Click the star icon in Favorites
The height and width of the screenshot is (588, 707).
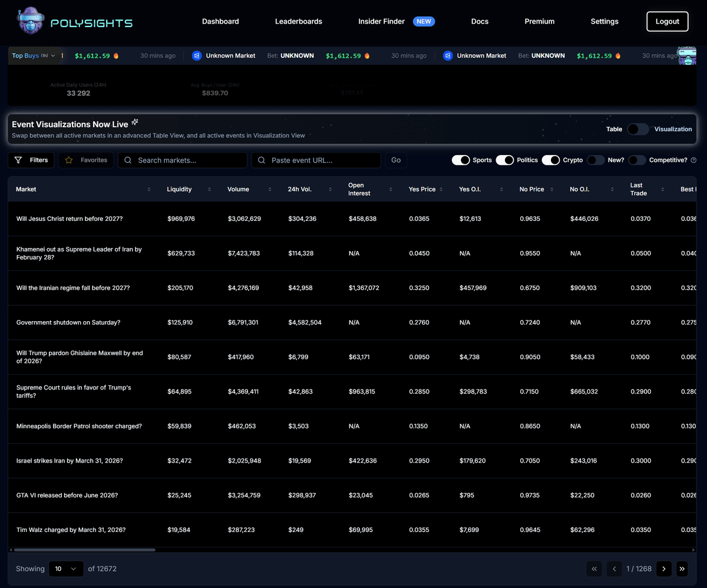click(x=69, y=160)
